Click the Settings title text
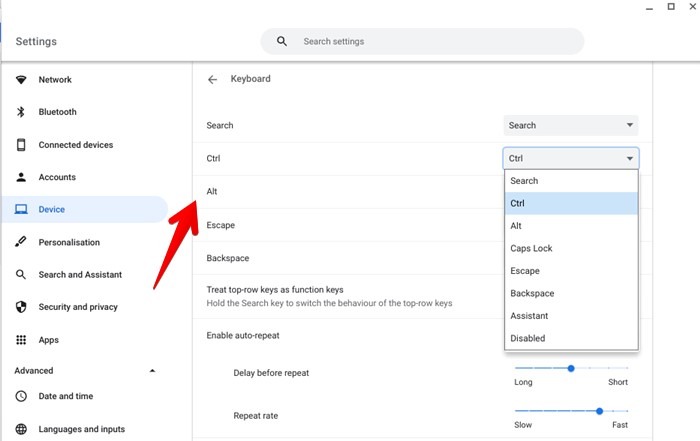Viewport: 700px width, 441px height. coord(36,42)
